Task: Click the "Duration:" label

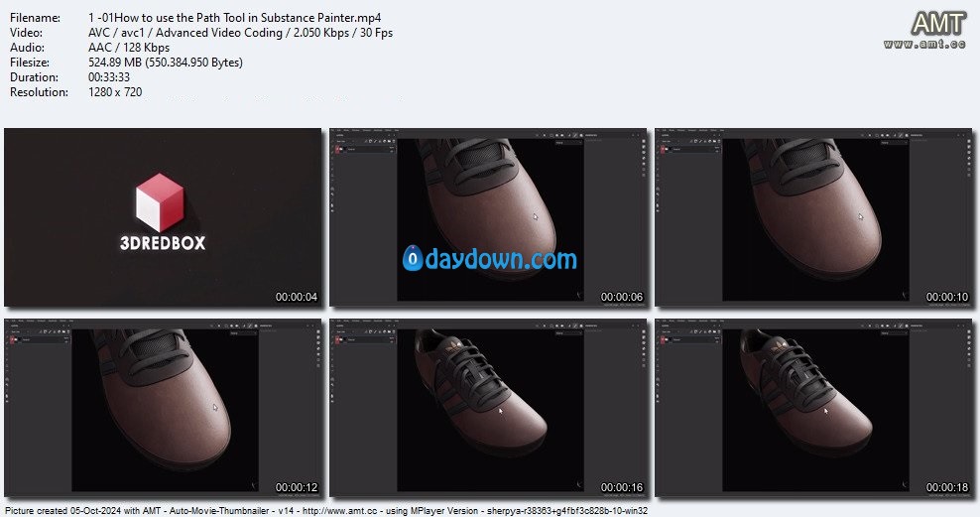Action: pyautogui.click(x=34, y=77)
